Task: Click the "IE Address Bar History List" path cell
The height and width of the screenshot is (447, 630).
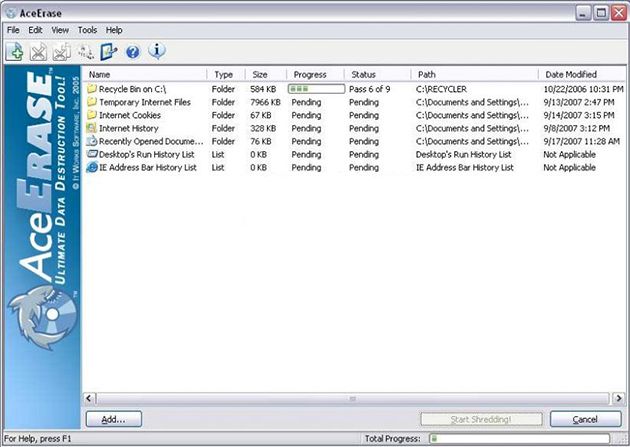Action: pos(464,167)
